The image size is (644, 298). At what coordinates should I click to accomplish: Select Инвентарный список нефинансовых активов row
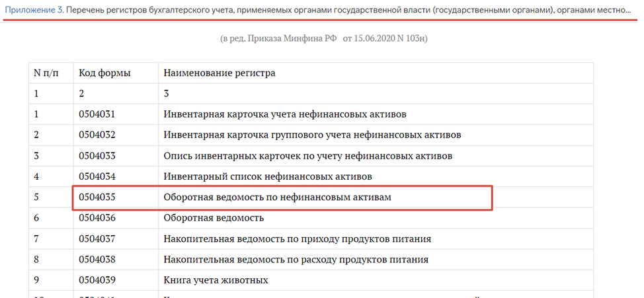tap(311, 176)
